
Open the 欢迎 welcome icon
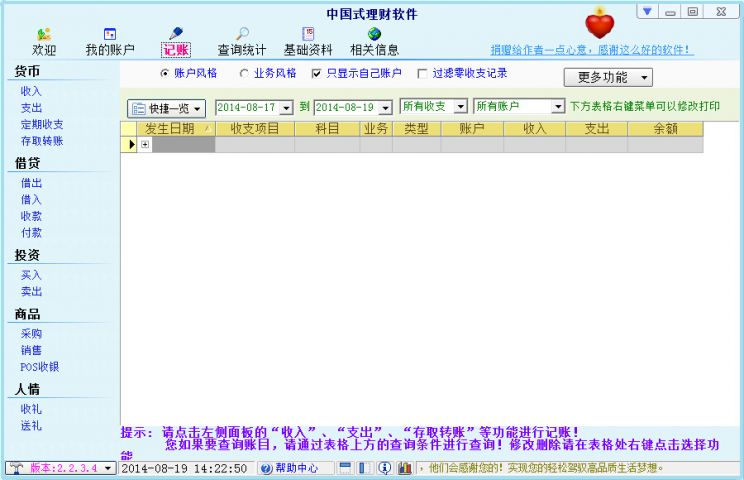44,35
